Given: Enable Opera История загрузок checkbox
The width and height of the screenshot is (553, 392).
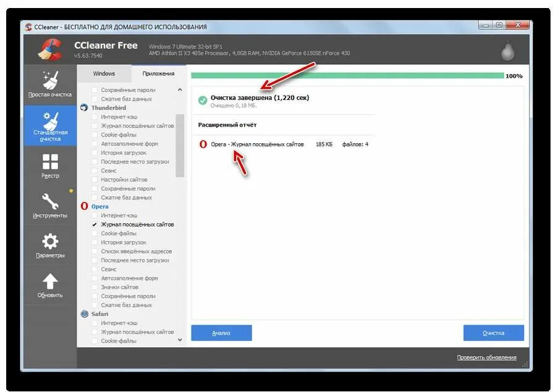Looking at the screenshot, I should pyautogui.click(x=94, y=242).
